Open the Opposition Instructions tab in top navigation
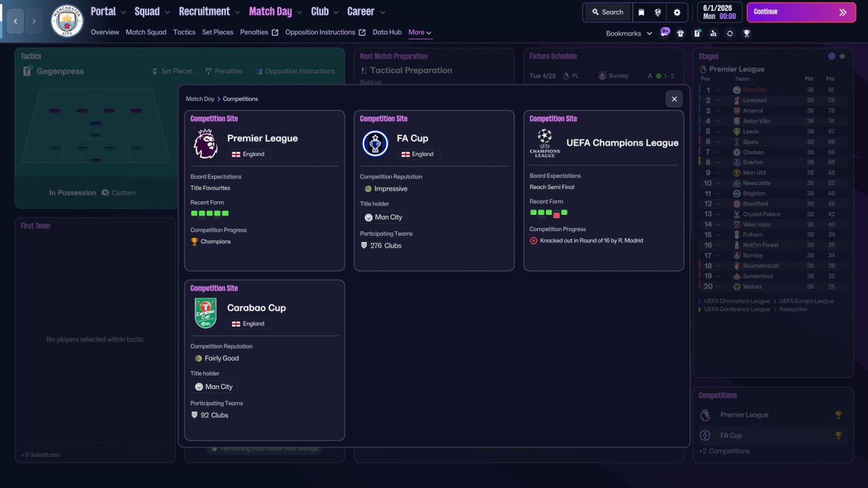The height and width of the screenshot is (488, 868). click(320, 32)
